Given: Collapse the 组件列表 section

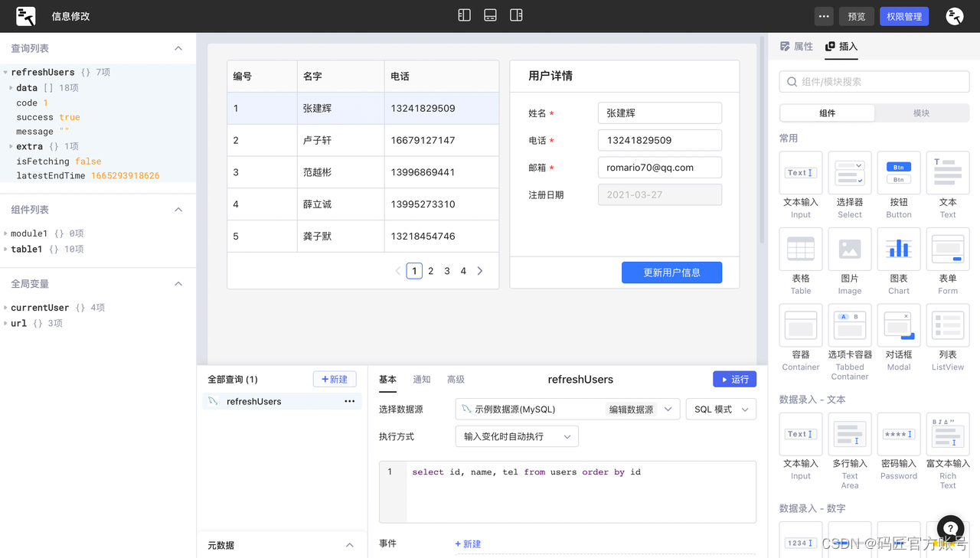Looking at the screenshot, I should [178, 210].
